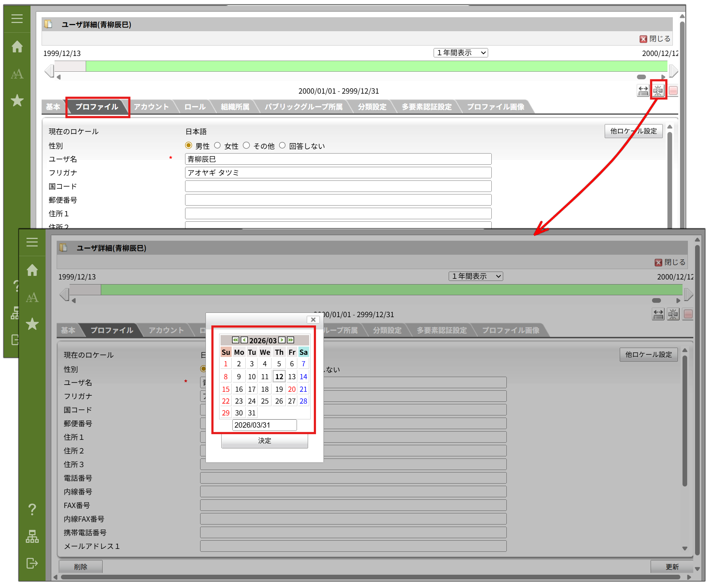This screenshot has width=713, height=588.
Task: Open the 組織所属 tab
Action: click(x=235, y=107)
